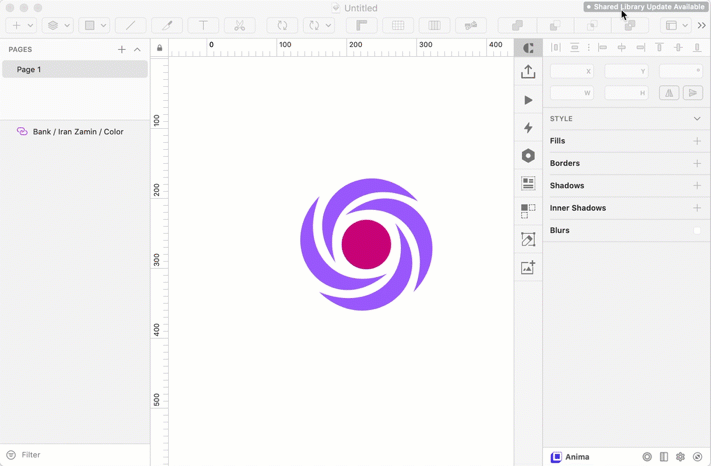The image size is (711, 466).
Task: Open the Insert plus menu in toolbar
Action: 21,25
